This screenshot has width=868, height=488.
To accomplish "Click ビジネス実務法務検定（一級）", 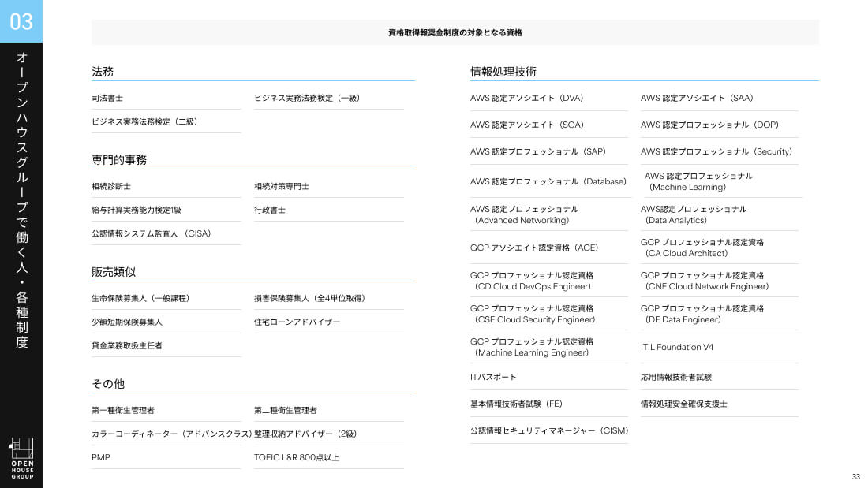I will (x=307, y=98).
